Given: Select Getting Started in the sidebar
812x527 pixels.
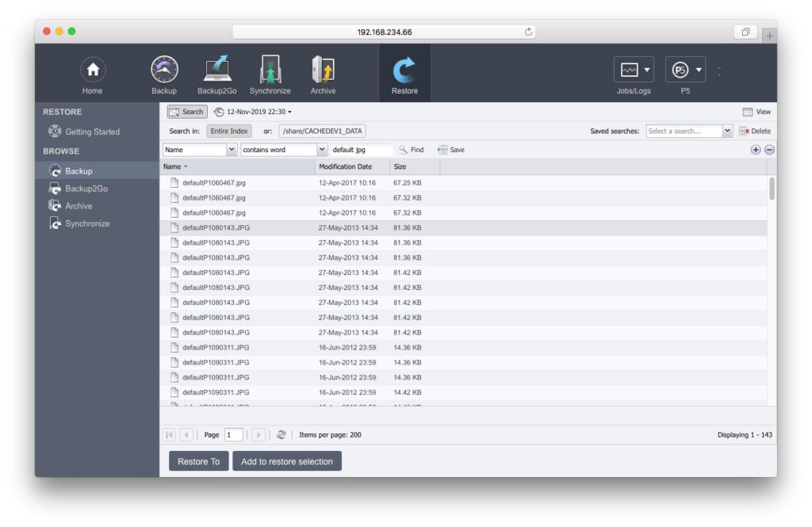Looking at the screenshot, I should click(x=92, y=132).
